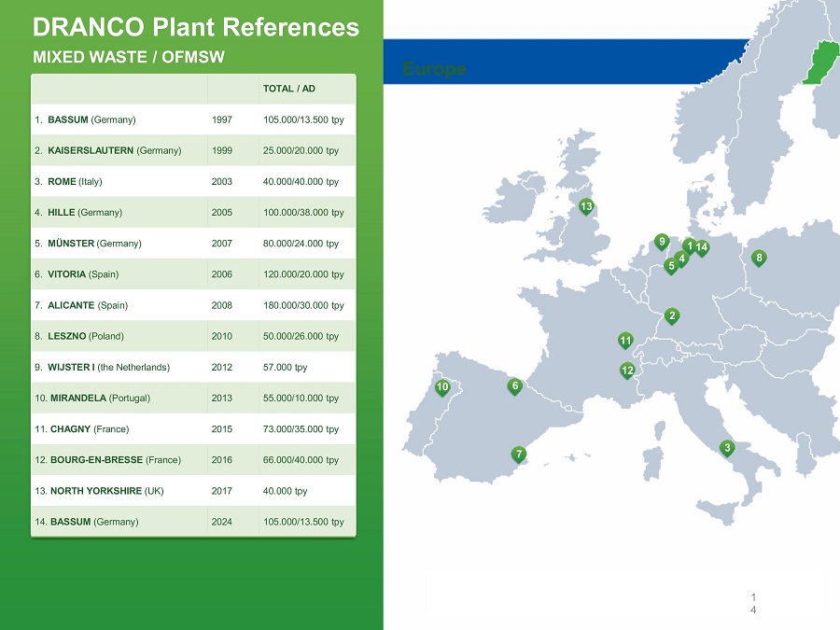Select 'BOURG-EN-BRESSE (France)' in the list
Image resolution: width=840 pixels, height=630 pixels.
(116, 459)
